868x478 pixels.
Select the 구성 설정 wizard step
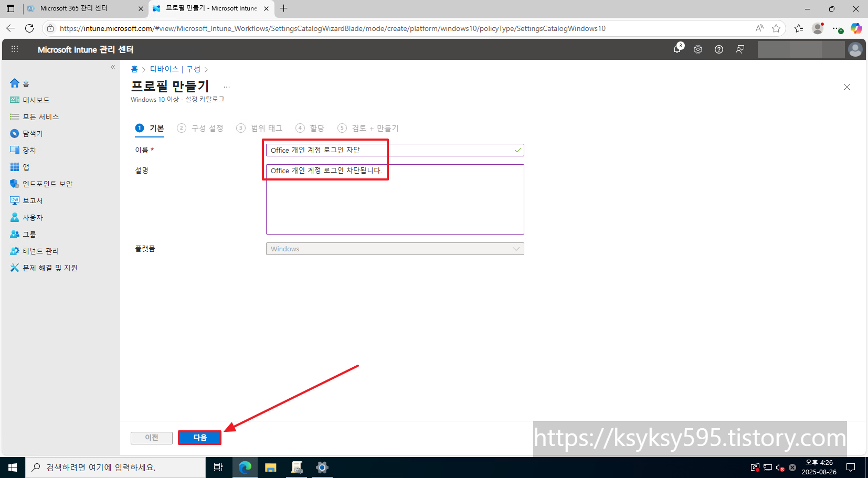[x=200, y=128]
